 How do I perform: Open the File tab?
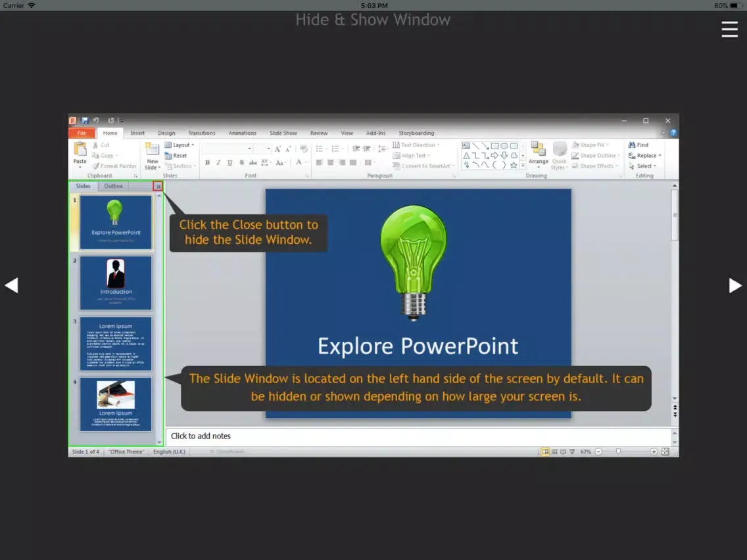click(82, 133)
